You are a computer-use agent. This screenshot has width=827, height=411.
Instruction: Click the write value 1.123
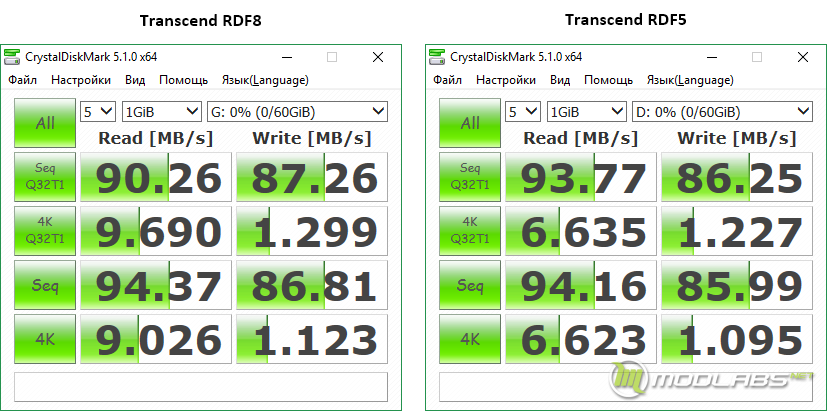coord(312,339)
